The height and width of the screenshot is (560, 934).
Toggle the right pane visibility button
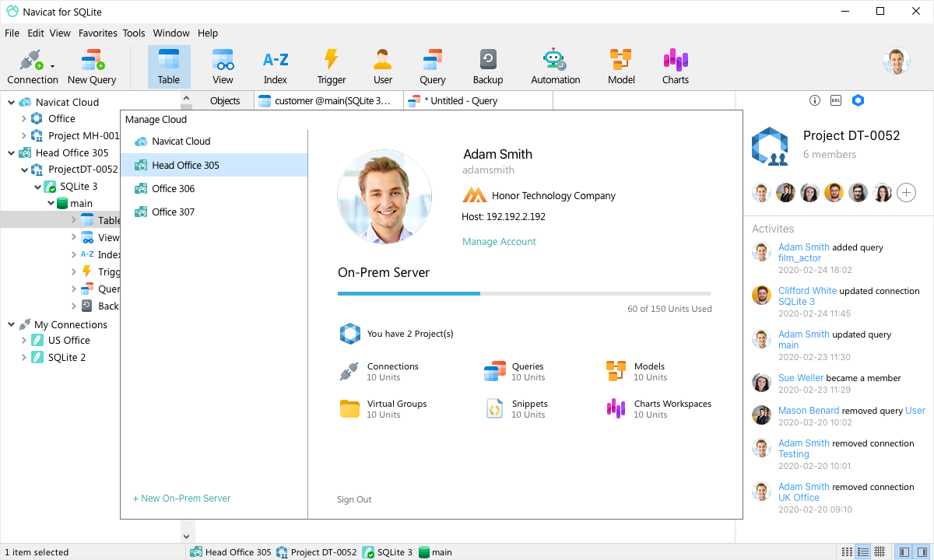pyautogui.click(x=920, y=551)
